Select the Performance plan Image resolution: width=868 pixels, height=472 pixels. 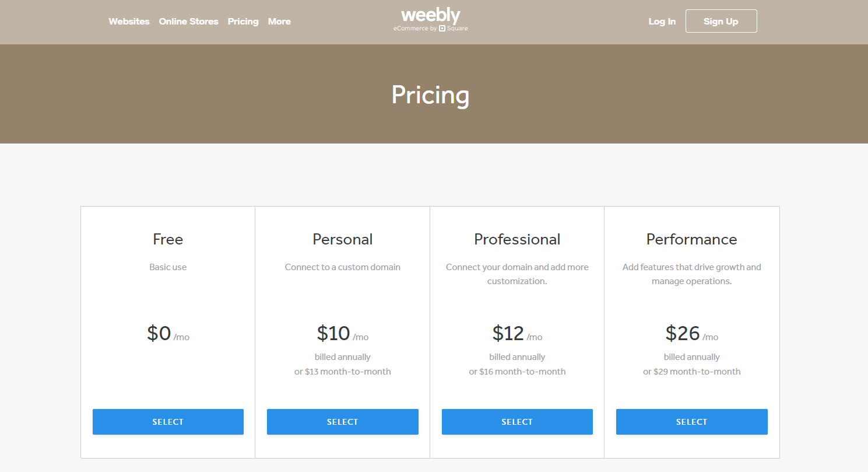691,421
